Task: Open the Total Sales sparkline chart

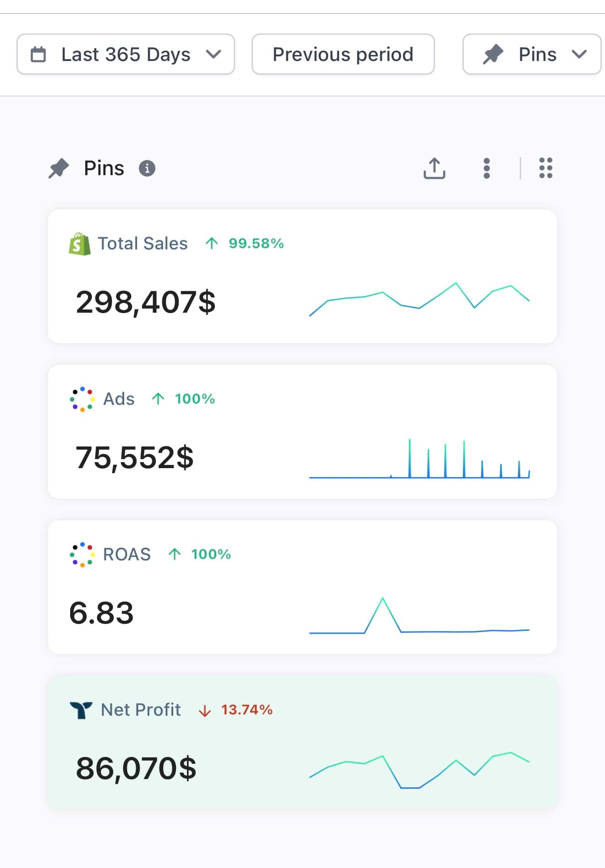Action: click(x=419, y=299)
